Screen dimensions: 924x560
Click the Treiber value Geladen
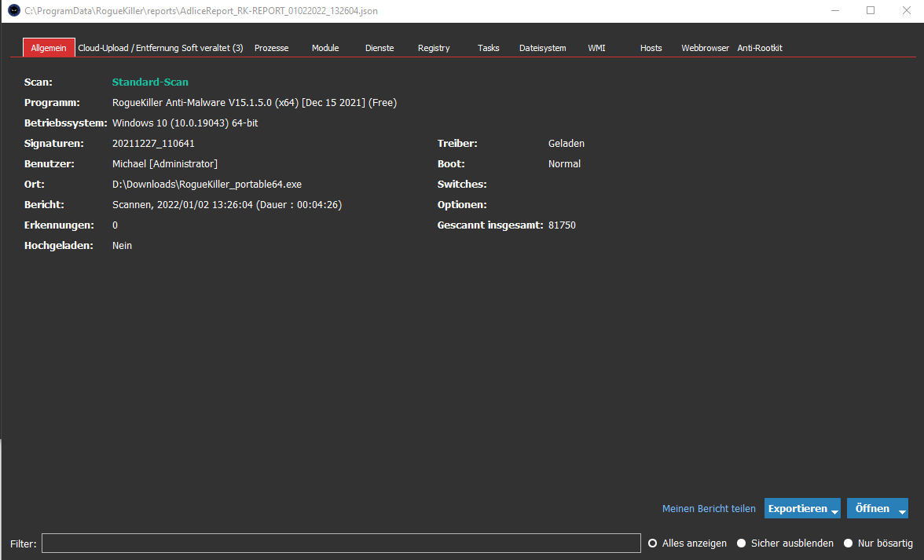coord(566,143)
